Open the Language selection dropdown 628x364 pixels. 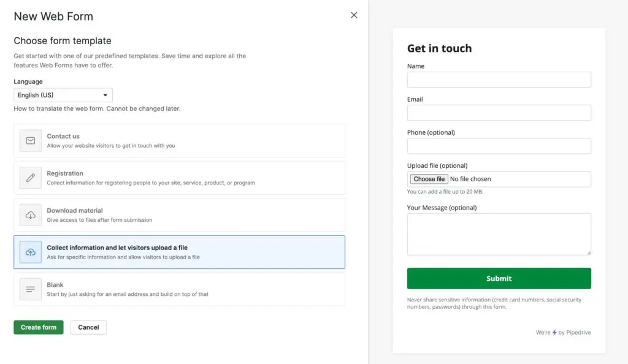(x=63, y=95)
